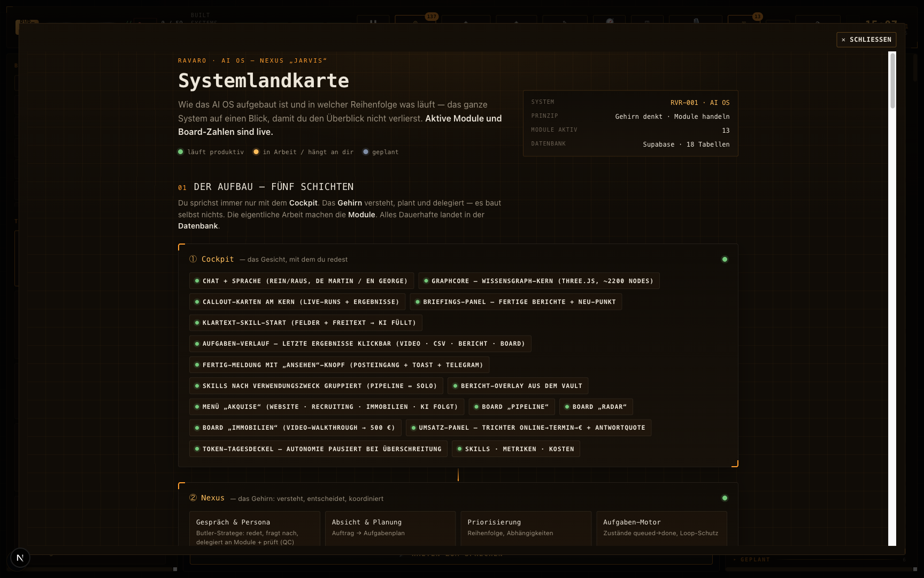Viewport: 924px width, 578px height.
Task: Click the 'RVR-001 · AI OS' system value
Action: point(700,103)
